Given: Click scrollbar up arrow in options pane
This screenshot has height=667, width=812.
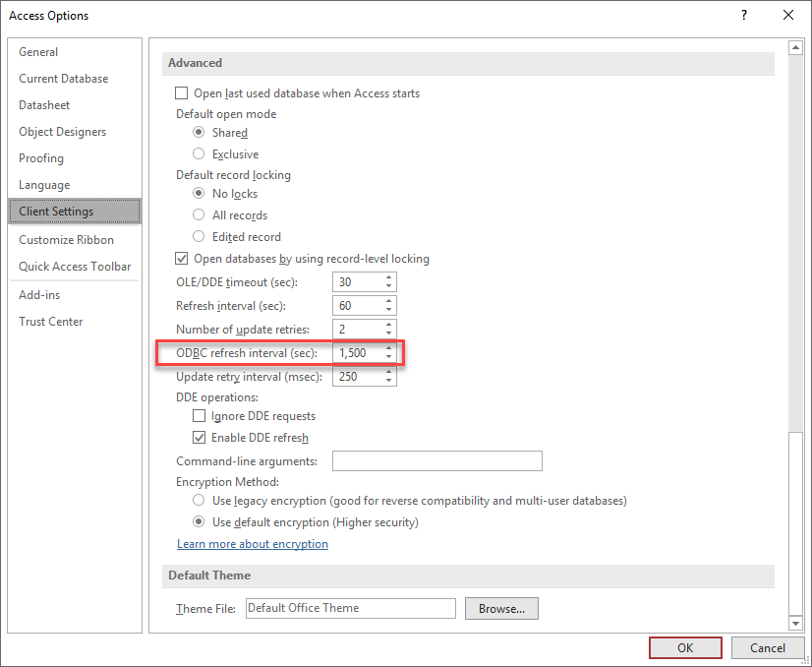Looking at the screenshot, I should point(795,48).
